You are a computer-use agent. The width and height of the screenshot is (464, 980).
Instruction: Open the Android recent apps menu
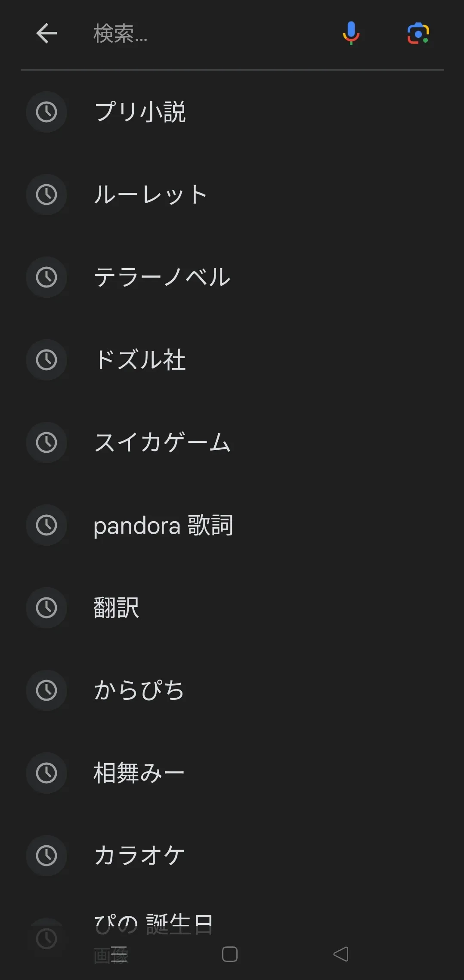pyautogui.click(x=119, y=954)
